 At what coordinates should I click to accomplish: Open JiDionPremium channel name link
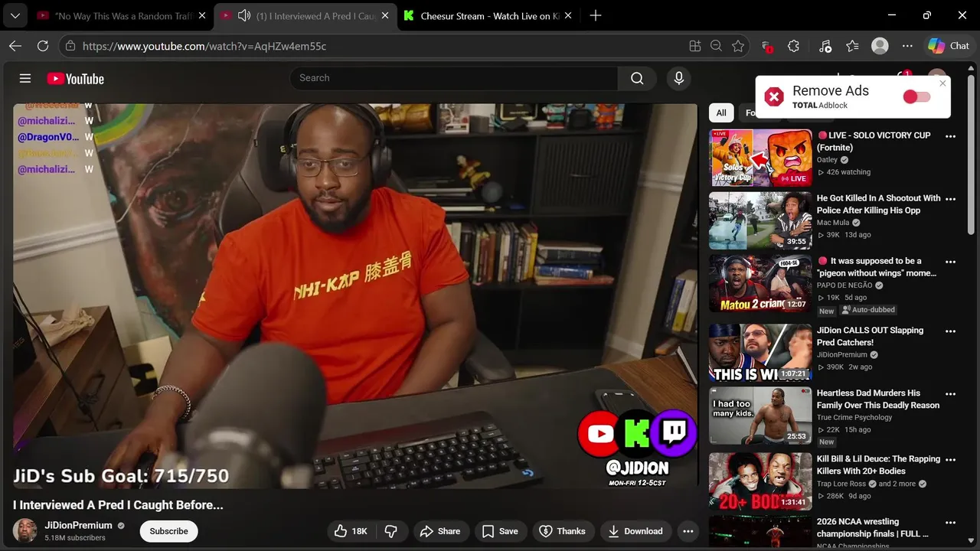78,526
